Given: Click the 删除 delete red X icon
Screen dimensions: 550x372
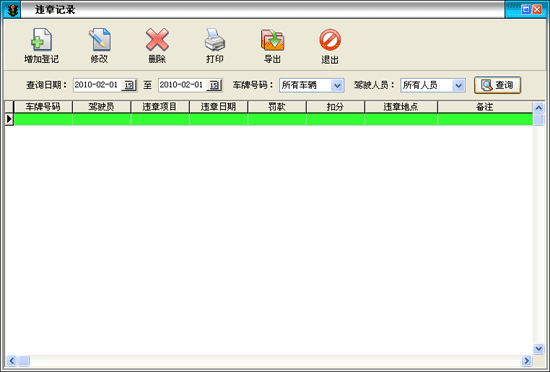Looking at the screenshot, I should (x=157, y=39).
